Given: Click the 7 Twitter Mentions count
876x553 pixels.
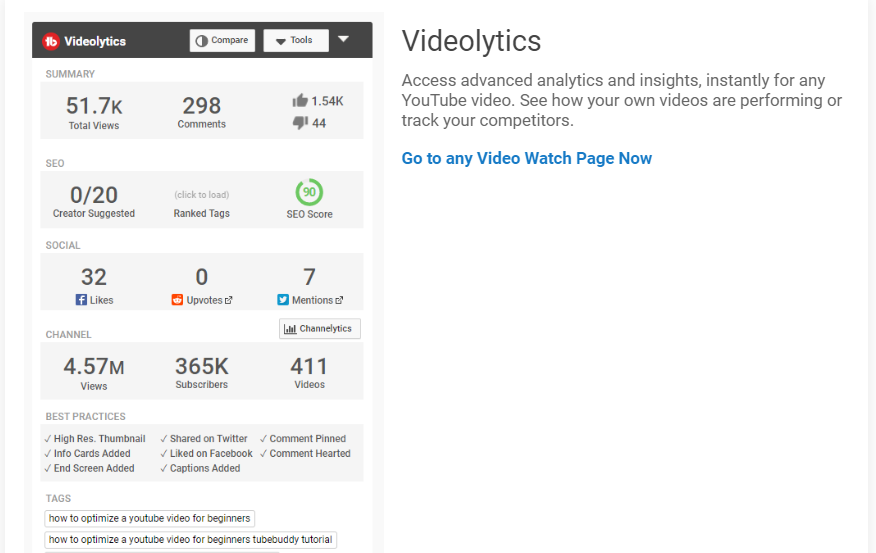Looking at the screenshot, I should pyautogui.click(x=309, y=277).
